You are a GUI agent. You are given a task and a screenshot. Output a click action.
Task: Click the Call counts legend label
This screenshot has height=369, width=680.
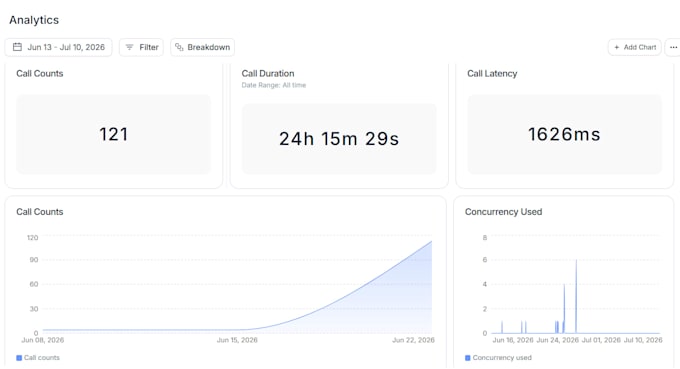tap(42, 358)
